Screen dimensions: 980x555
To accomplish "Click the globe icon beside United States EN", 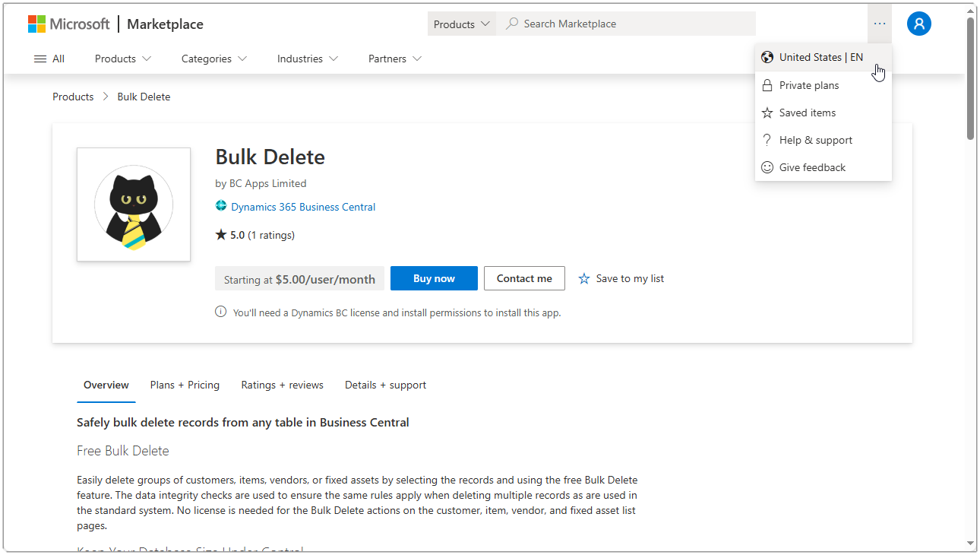I will coord(767,57).
